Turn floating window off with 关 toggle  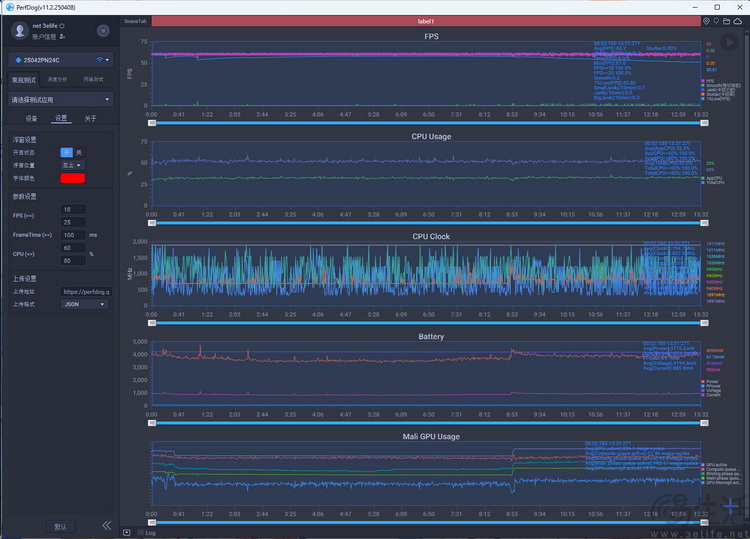(79, 153)
